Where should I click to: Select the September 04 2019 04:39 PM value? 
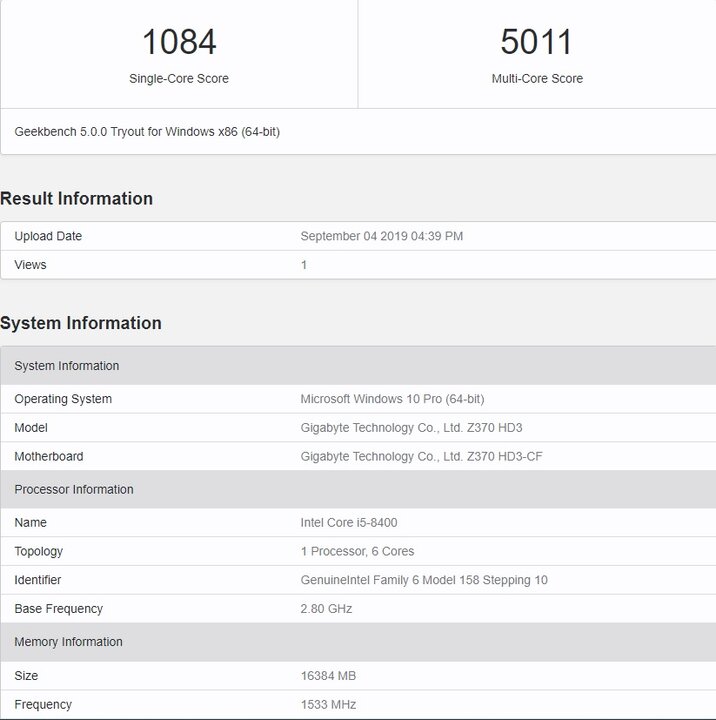[x=382, y=236]
